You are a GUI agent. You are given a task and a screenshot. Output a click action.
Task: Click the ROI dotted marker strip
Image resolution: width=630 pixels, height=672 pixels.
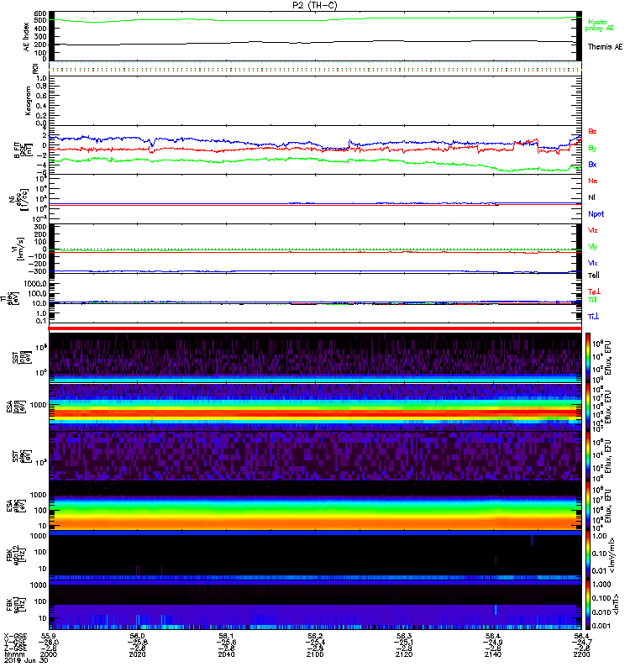click(x=315, y=68)
